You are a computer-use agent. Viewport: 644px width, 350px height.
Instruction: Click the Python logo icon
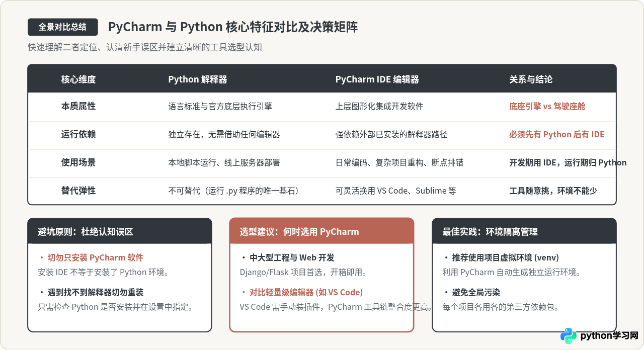point(569,335)
